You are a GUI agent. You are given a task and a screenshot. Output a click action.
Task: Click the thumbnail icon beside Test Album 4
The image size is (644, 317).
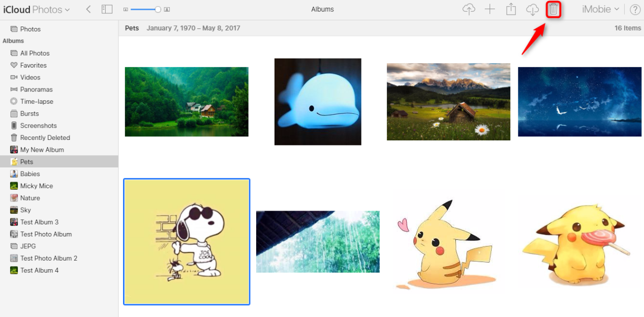[x=14, y=270]
